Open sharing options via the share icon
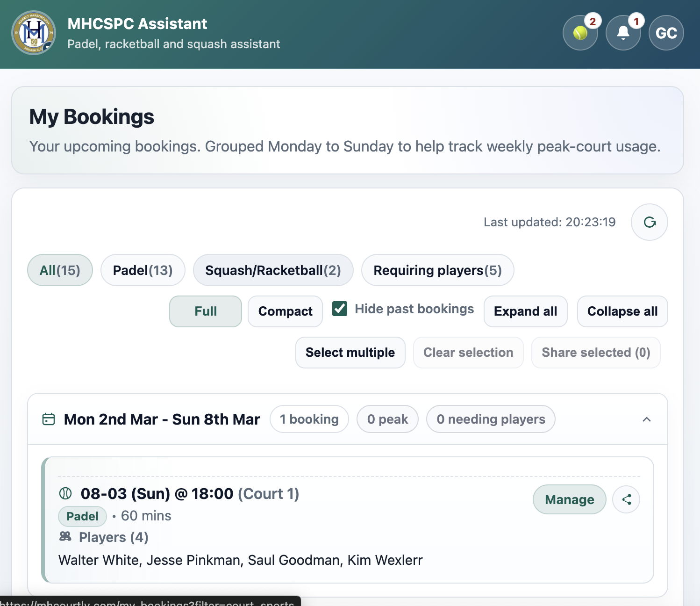700x606 pixels. 626,499
